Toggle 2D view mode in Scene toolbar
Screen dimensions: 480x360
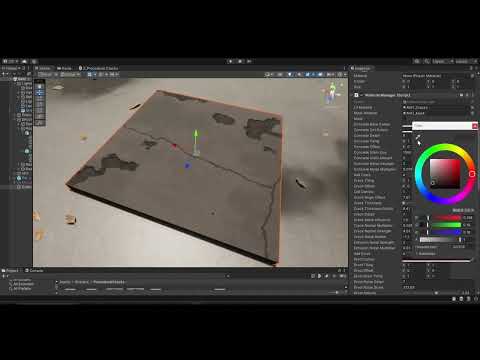280,74
